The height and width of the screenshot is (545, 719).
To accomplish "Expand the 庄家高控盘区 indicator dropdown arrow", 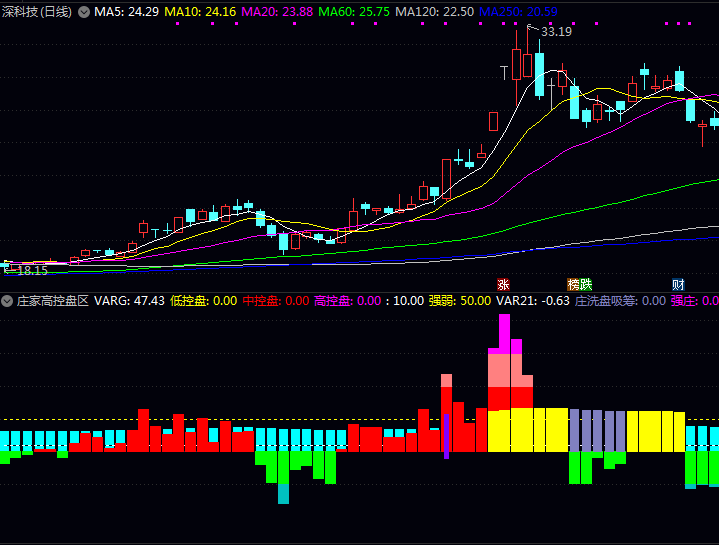I will point(7,300).
